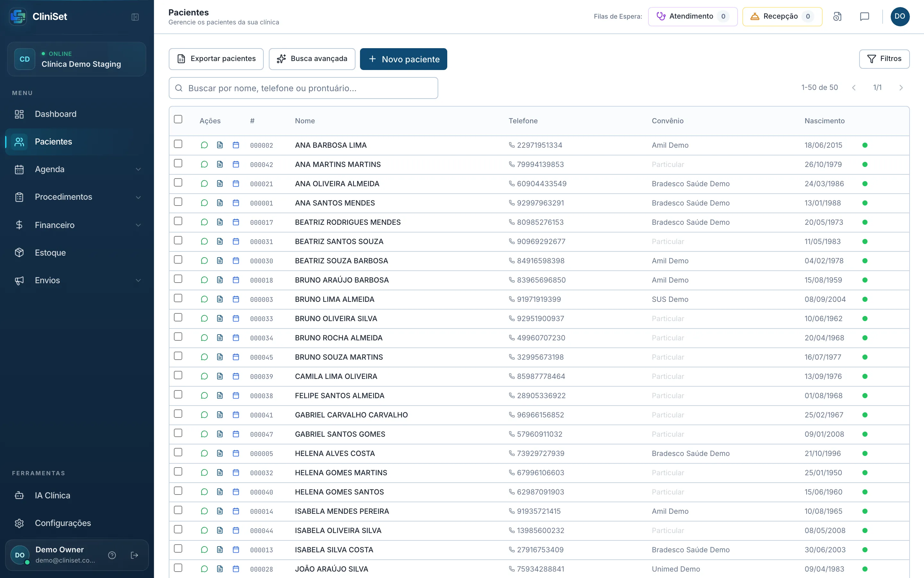Sort by the Nascimento column header
924x578 pixels.
(824, 121)
